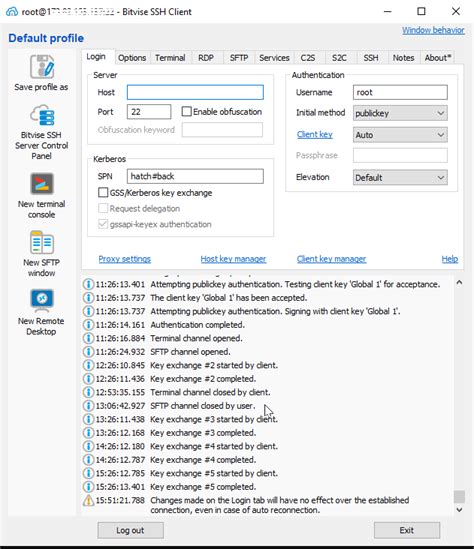Open the Initial method dropdown
The width and height of the screenshot is (474, 549).
tap(400, 113)
